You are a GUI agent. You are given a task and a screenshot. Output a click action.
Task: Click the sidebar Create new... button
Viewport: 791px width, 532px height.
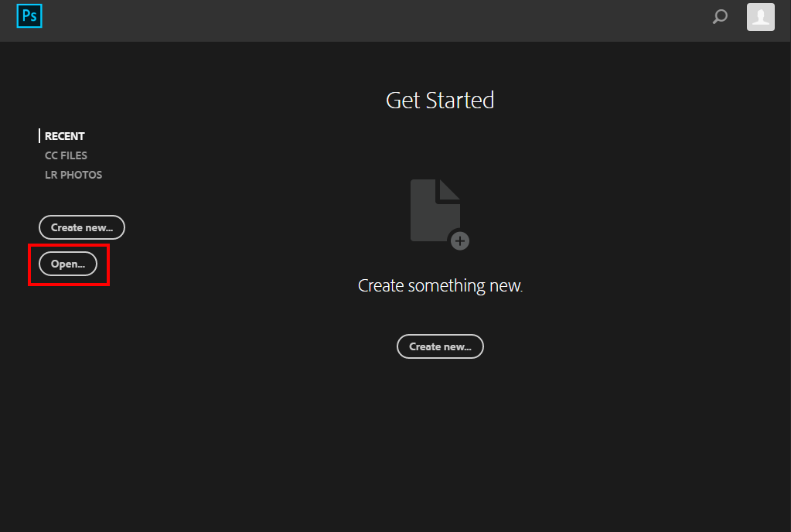tap(82, 227)
